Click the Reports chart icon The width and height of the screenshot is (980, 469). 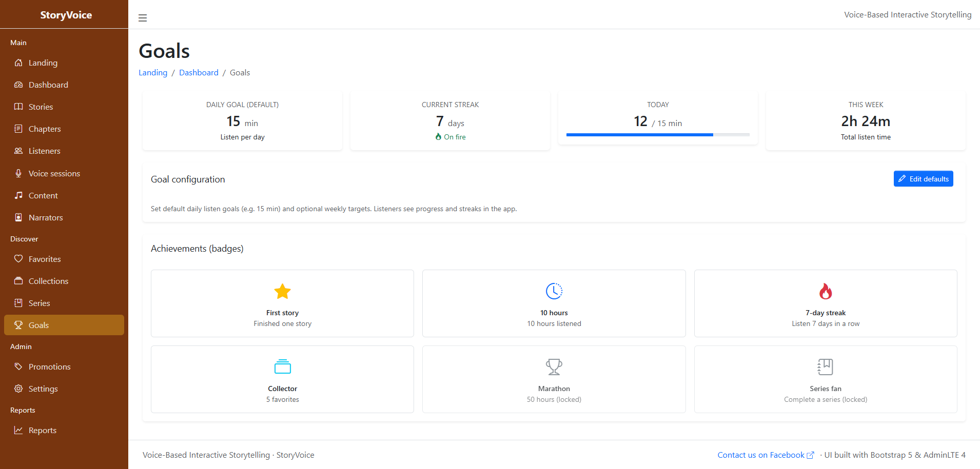pos(18,430)
